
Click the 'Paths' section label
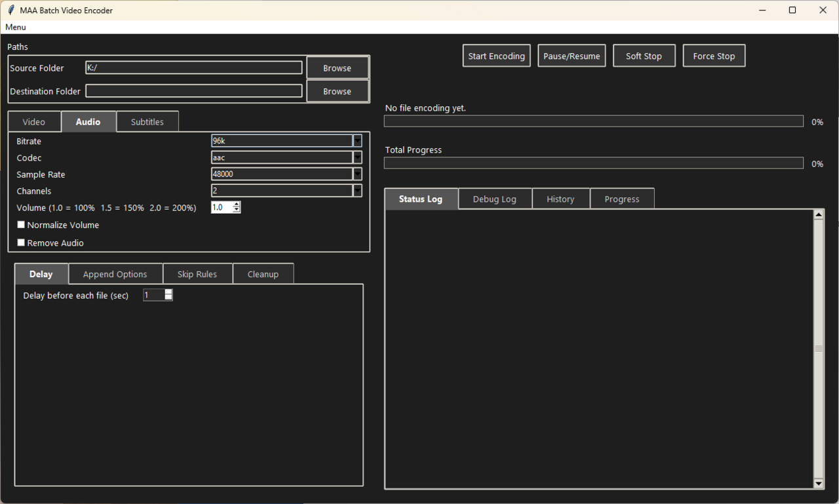(18, 47)
